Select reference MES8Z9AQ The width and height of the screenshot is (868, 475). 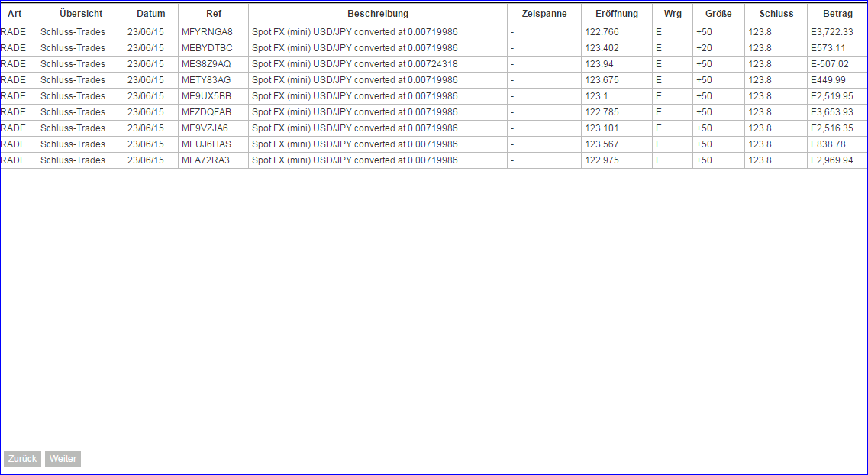click(x=206, y=64)
